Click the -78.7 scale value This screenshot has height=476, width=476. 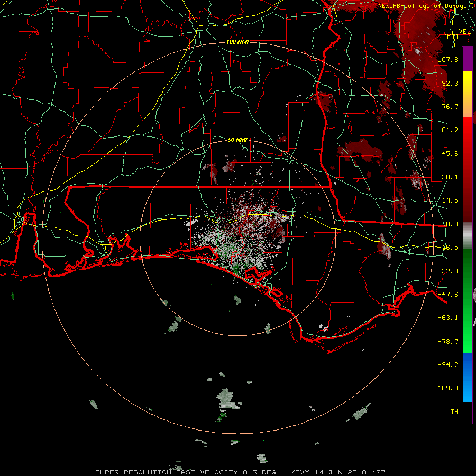tap(448, 342)
